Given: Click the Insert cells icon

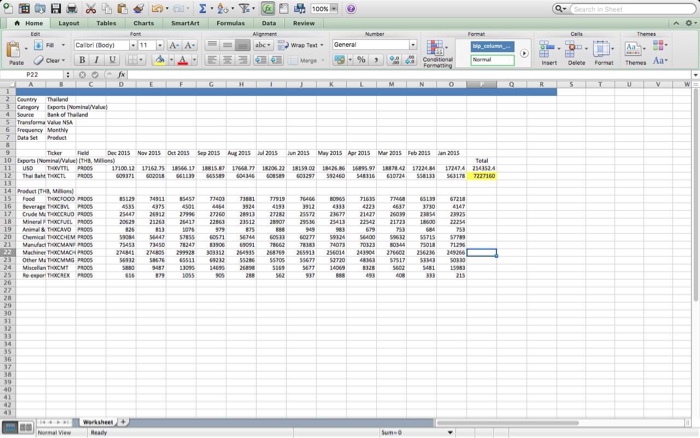Looking at the screenshot, I should (549, 51).
